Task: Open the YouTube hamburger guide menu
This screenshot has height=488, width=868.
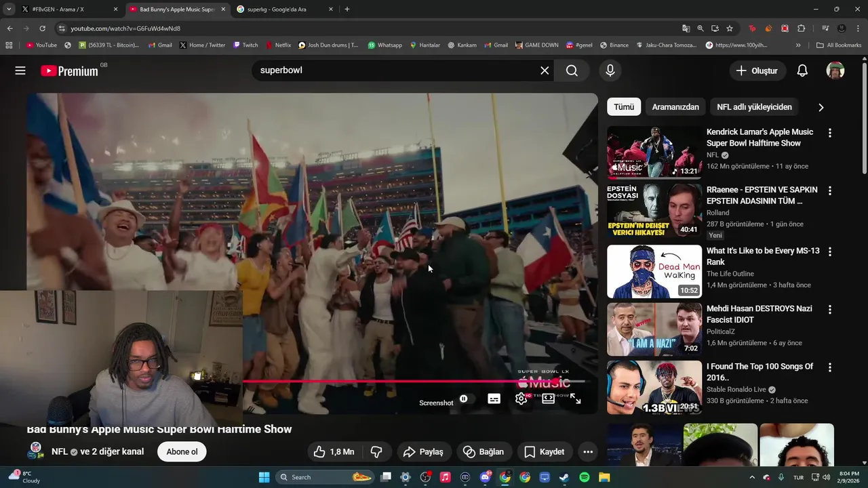Action: [20, 70]
